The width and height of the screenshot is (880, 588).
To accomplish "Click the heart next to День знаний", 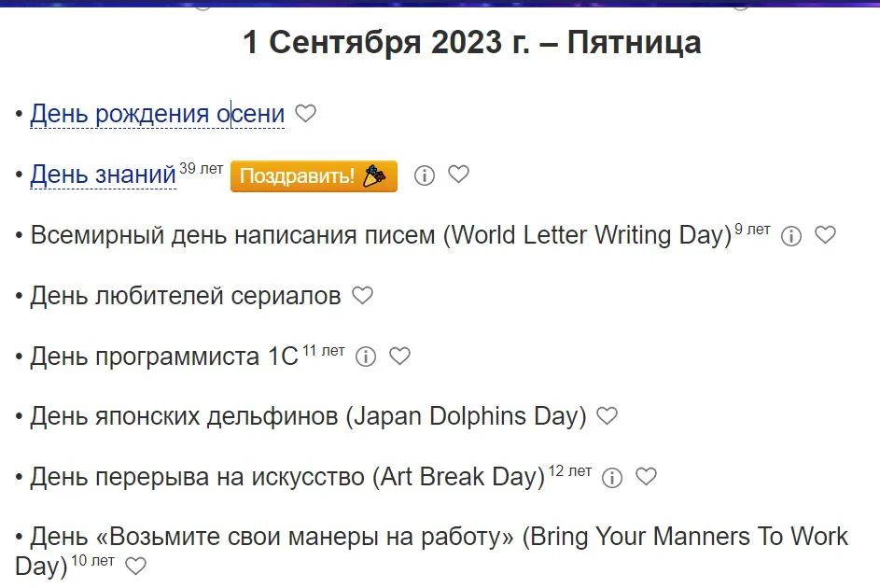I will tap(458, 175).
